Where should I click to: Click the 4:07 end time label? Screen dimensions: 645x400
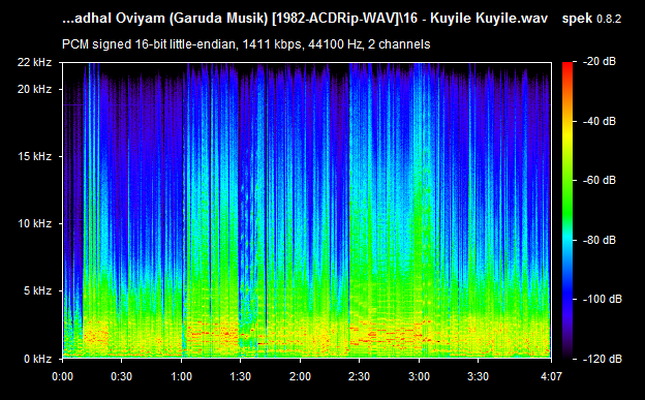(x=551, y=376)
